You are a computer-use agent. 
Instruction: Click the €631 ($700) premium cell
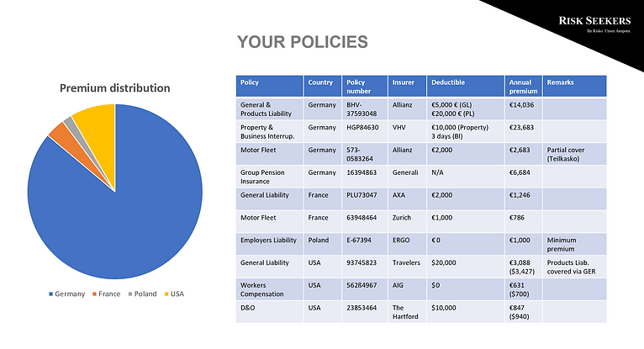[x=524, y=289]
